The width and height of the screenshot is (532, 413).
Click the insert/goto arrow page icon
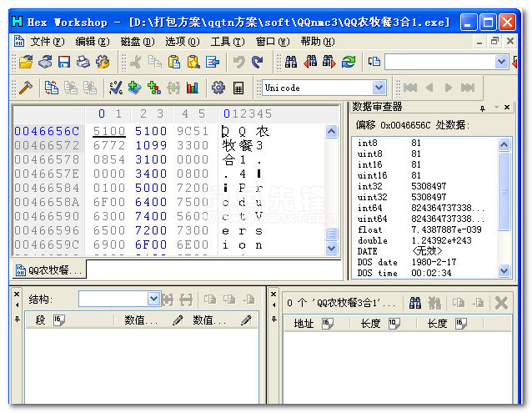click(213, 62)
